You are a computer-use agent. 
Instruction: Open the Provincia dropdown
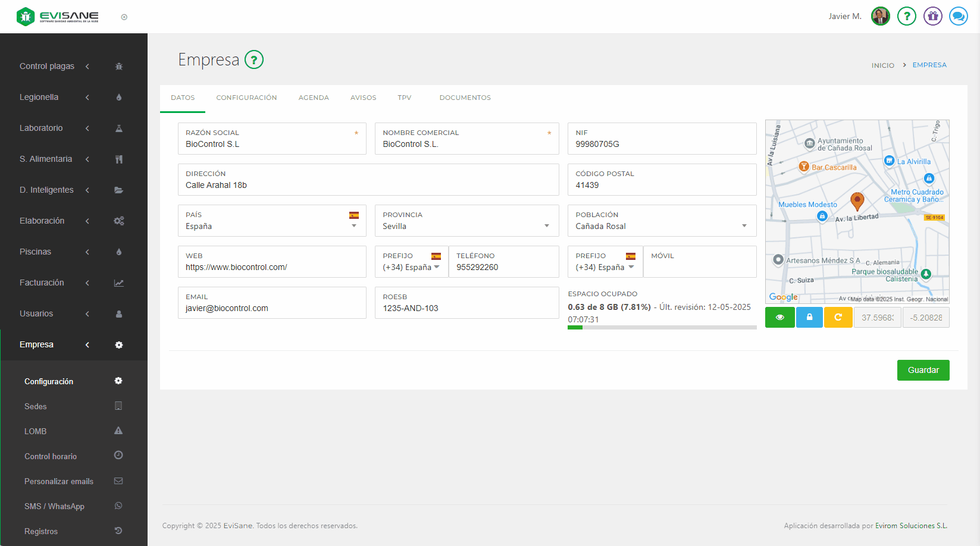(467, 221)
